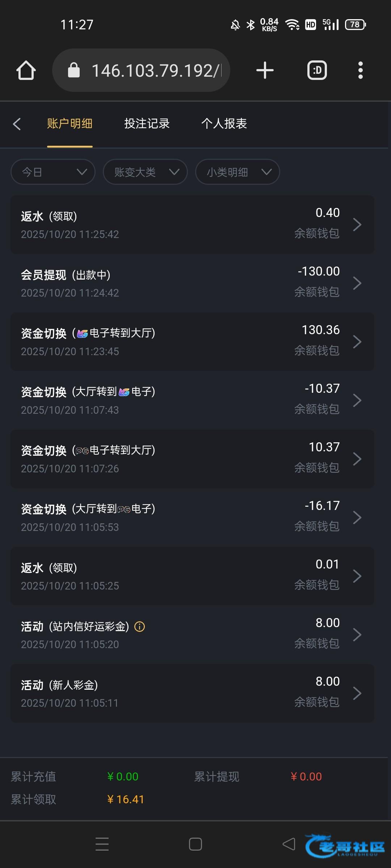Go back using the page back arrow
The width and height of the screenshot is (391, 868).
17,124
